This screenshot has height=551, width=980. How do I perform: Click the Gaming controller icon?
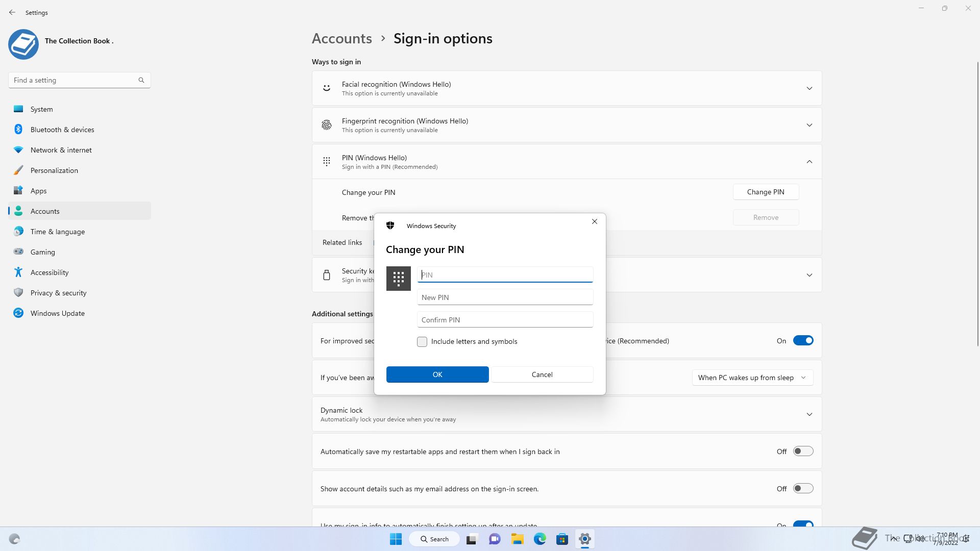pyautogui.click(x=18, y=252)
